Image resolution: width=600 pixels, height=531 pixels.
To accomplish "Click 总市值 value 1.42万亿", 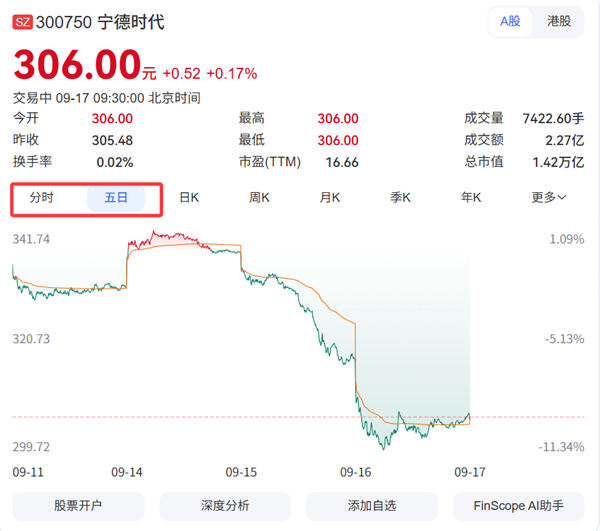I will (558, 162).
